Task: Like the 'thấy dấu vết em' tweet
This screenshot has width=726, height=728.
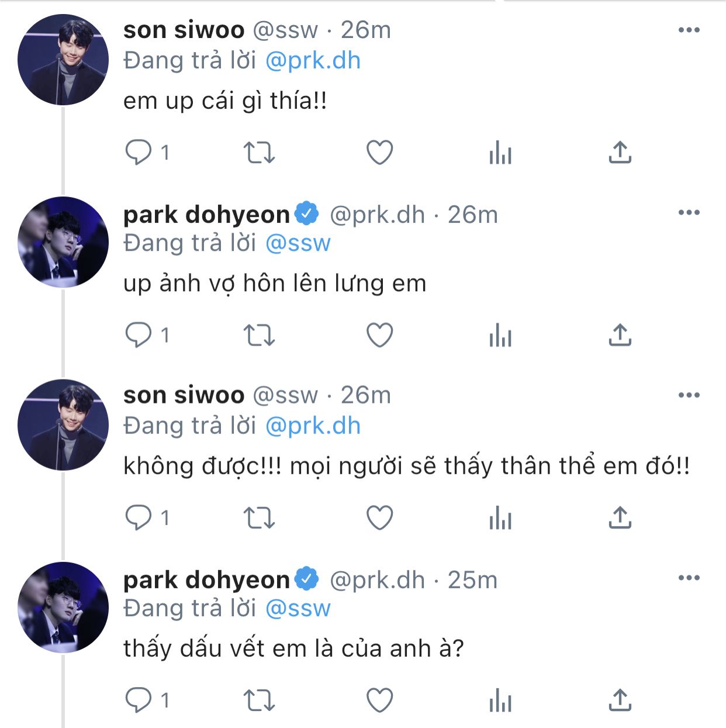Action: pyautogui.click(x=379, y=700)
